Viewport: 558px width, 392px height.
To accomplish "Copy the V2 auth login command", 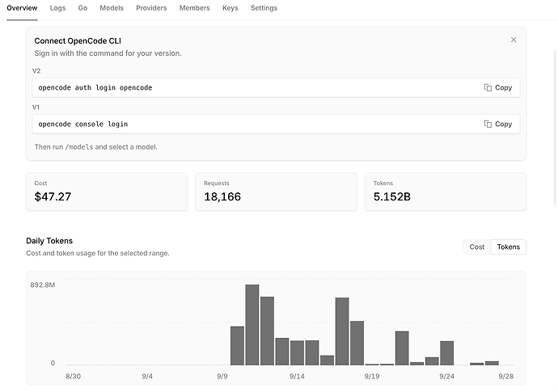I will [498, 87].
